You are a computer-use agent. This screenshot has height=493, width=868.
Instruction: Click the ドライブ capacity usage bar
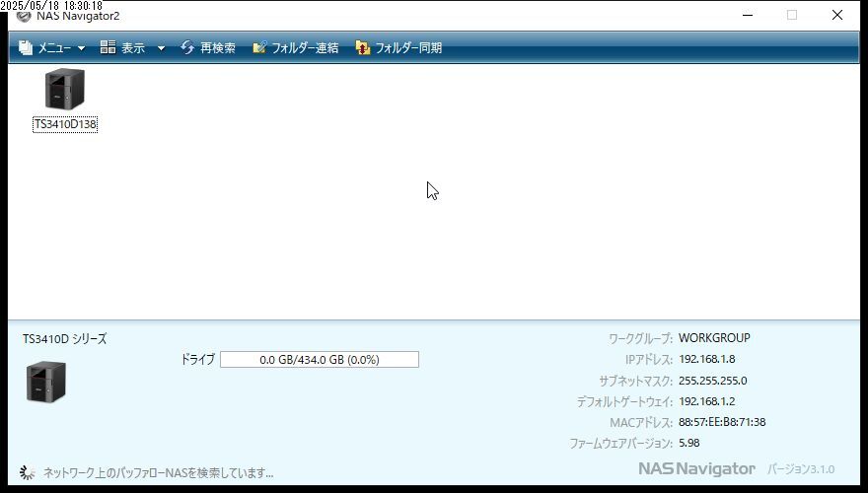tap(320, 360)
